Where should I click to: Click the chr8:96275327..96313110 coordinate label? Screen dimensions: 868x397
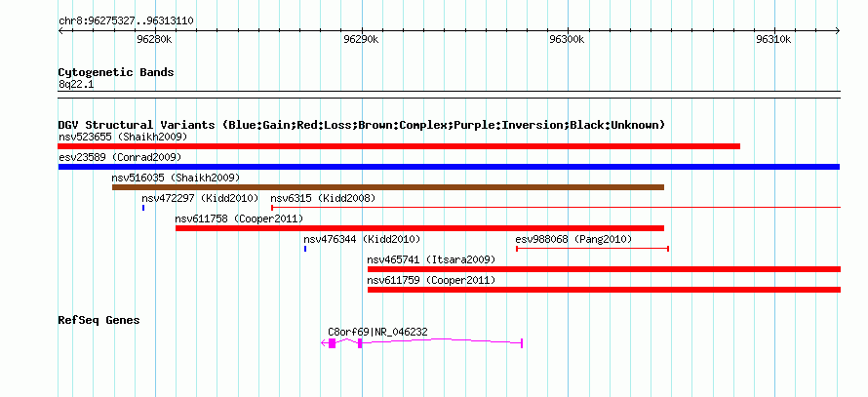pos(126,20)
